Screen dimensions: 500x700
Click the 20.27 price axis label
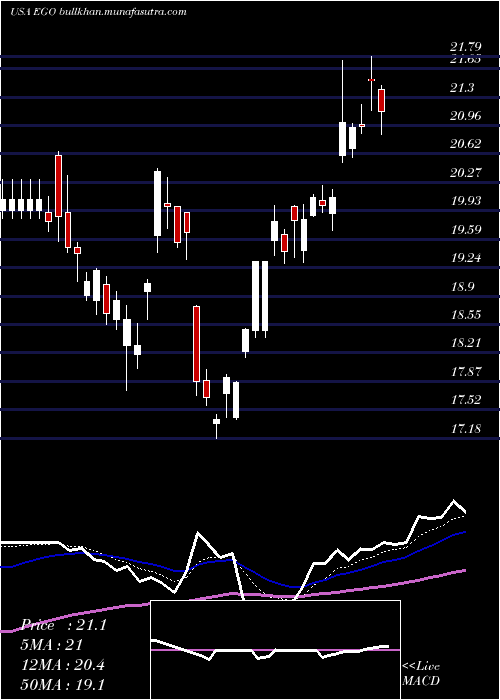[466, 173]
